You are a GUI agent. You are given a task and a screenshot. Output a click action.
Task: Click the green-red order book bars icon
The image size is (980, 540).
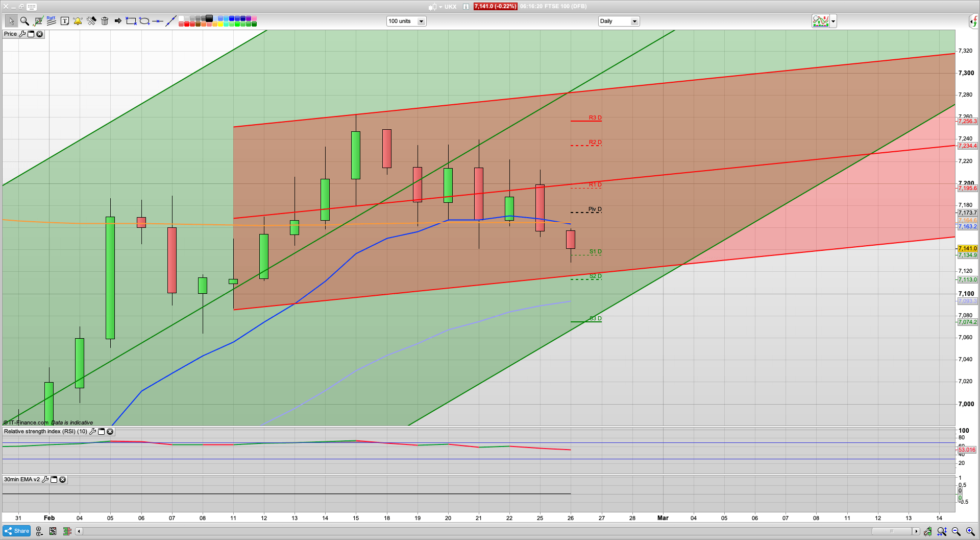(x=67, y=531)
